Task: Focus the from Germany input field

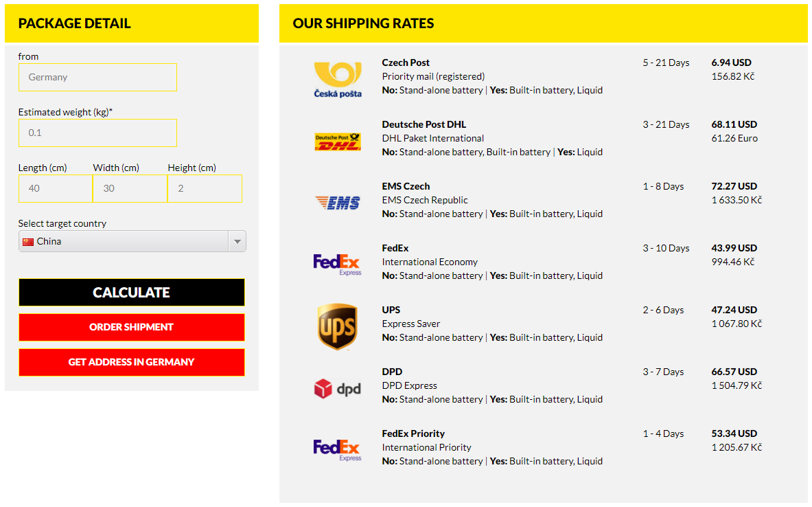Action: coord(97,78)
